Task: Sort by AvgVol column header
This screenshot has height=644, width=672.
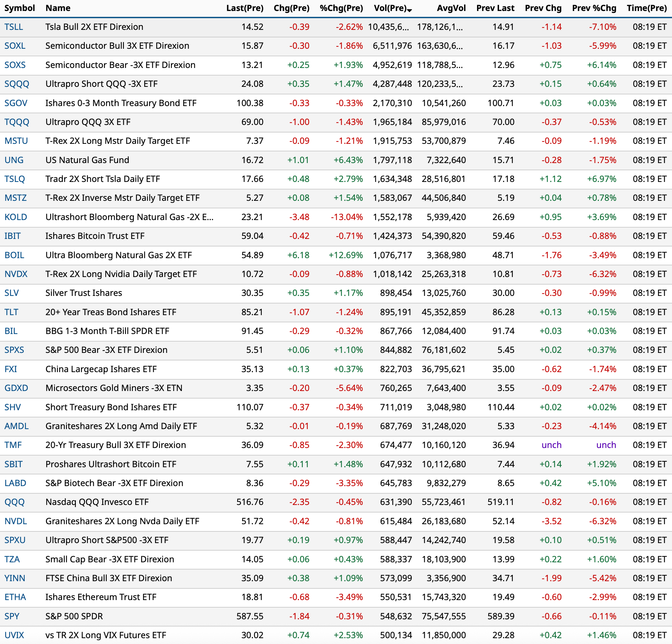Action: 451,8
